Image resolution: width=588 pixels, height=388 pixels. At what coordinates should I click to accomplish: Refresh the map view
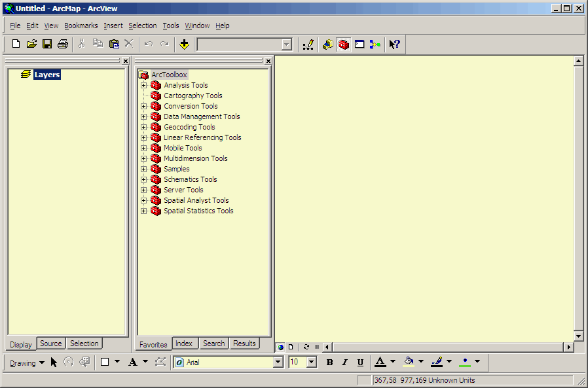[306, 347]
